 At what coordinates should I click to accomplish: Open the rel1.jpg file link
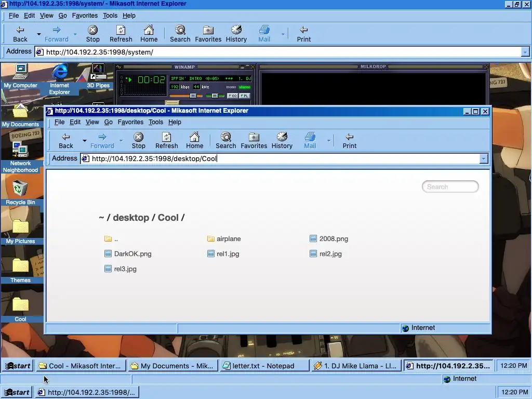(x=223, y=254)
